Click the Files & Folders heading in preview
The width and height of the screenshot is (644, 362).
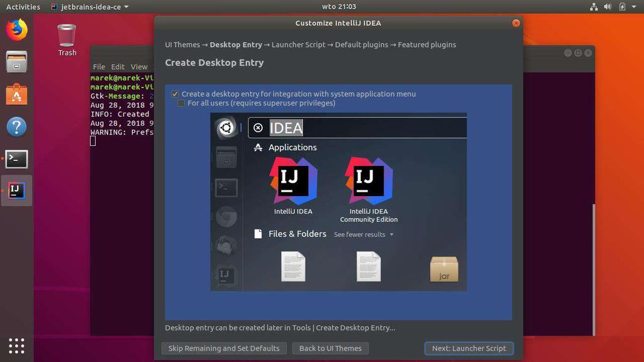coord(297,234)
